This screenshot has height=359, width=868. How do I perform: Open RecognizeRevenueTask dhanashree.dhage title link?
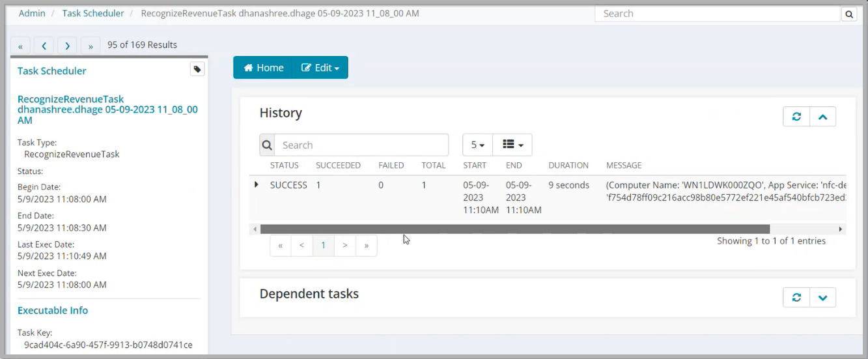[107, 109]
